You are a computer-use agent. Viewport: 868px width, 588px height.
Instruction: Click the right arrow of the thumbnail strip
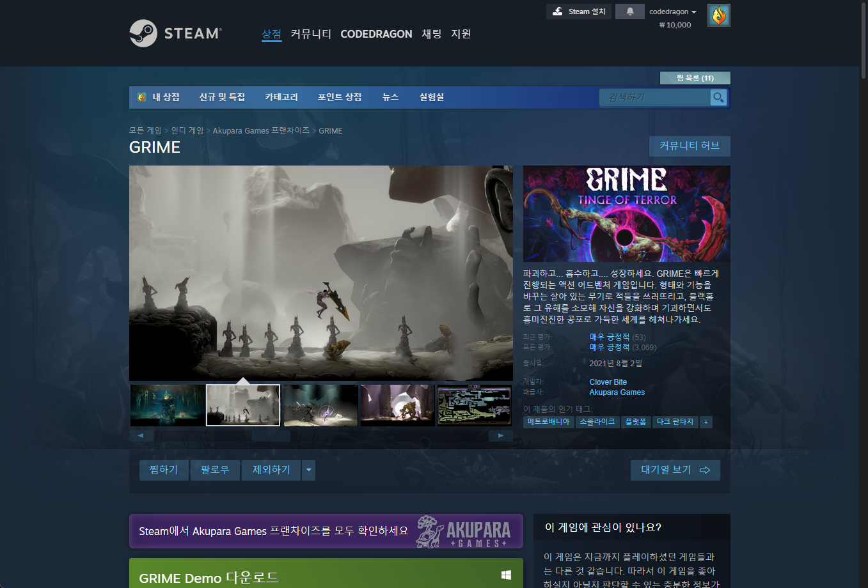501,435
